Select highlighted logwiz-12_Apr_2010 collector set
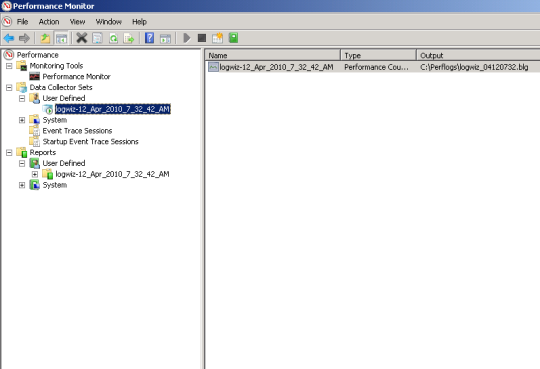540x369 pixels. 113,109
